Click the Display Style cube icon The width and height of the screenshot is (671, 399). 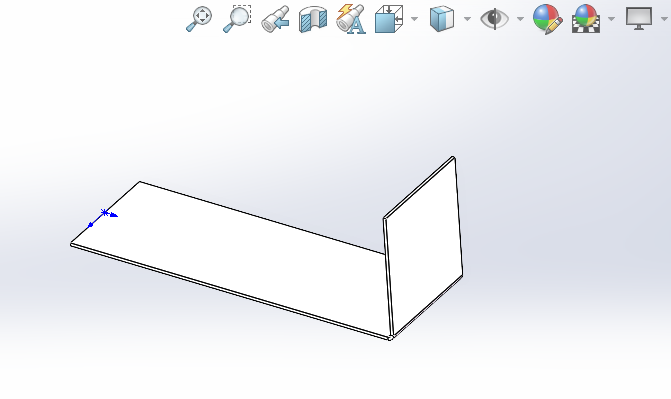point(442,19)
